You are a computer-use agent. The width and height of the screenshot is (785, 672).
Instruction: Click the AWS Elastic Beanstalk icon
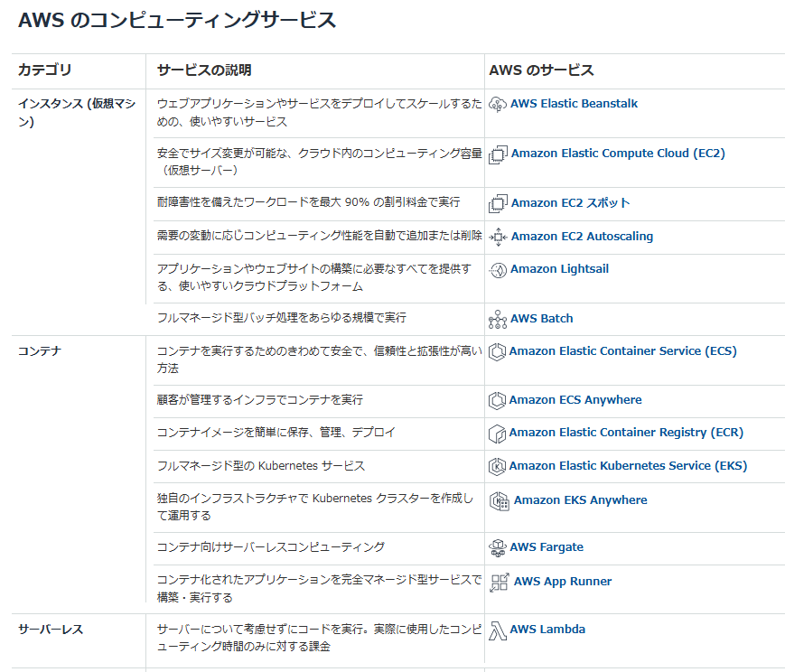(x=497, y=104)
